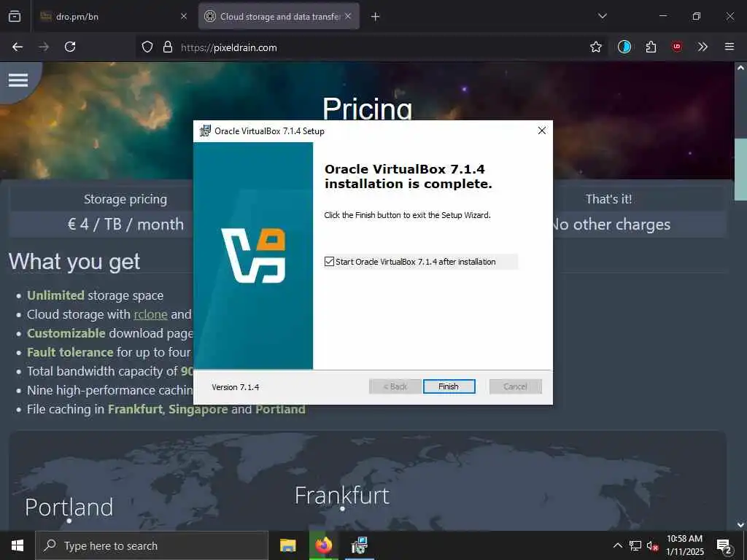Click the Frankfurt map label
Image resolution: width=747 pixels, height=560 pixels.
342,496
